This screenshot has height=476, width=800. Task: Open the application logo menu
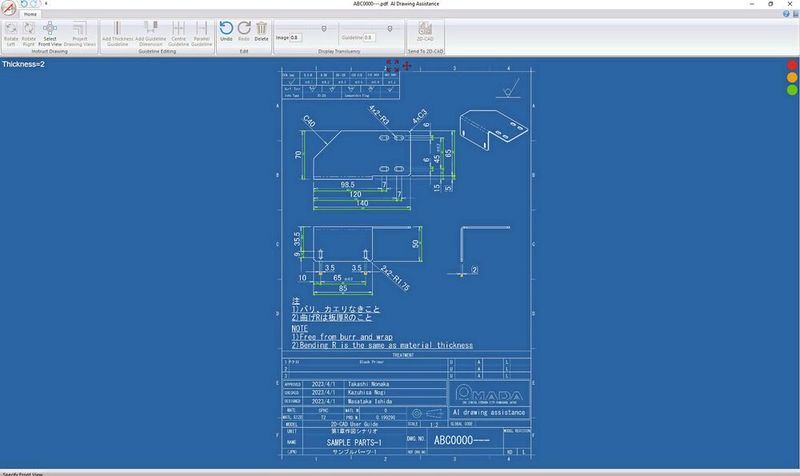(x=8, y=8)
